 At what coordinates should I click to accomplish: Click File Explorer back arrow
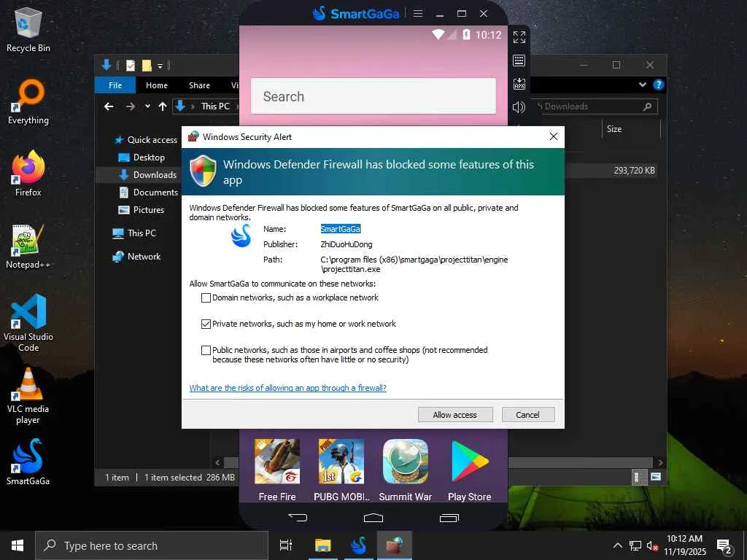pyautogui.click(x=109, y=106)
